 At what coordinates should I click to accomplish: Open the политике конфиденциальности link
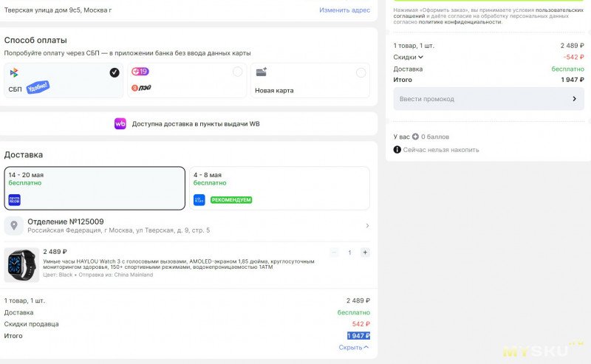click(x=460, y=22)
